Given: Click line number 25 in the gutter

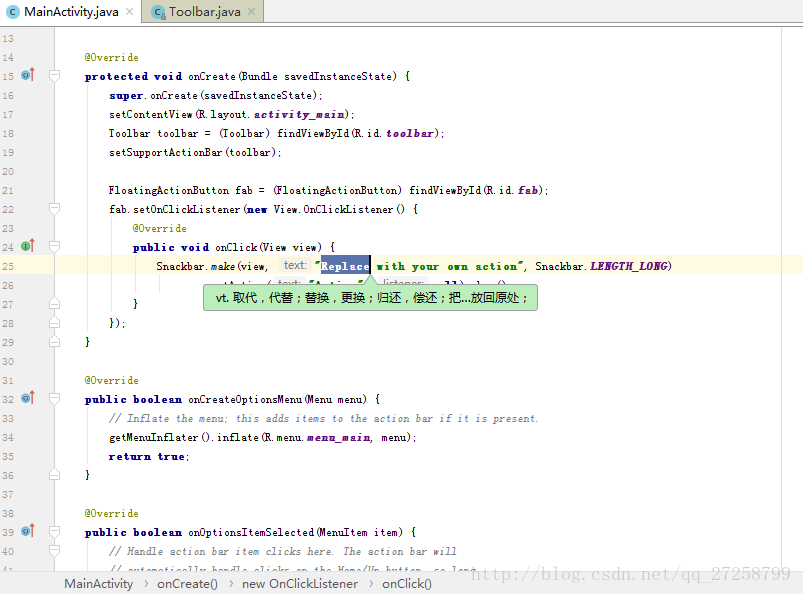Looking at the screenshot, I should [8, 266].
